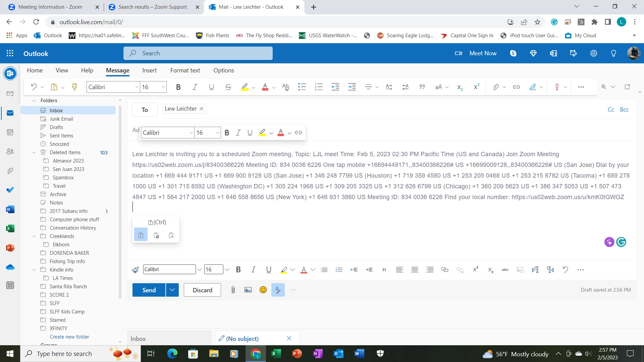Insert bulleted list from ribbon

(x=302, y=87)
